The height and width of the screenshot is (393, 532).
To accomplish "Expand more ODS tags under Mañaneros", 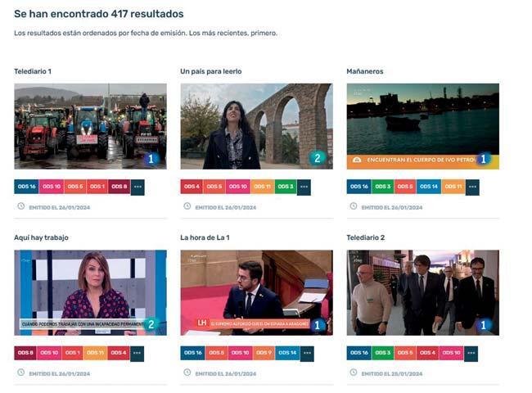I will pos(472,187).
